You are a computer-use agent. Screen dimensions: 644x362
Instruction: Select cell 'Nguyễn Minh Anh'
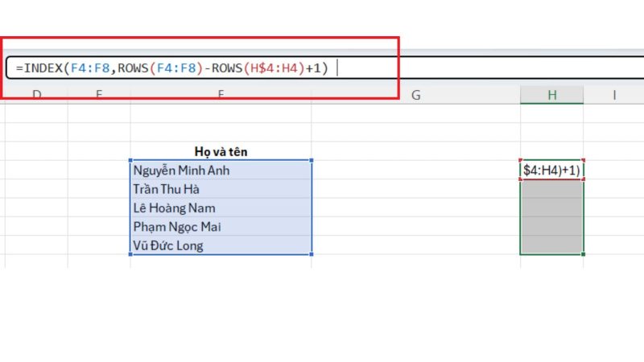pos(221,170)
